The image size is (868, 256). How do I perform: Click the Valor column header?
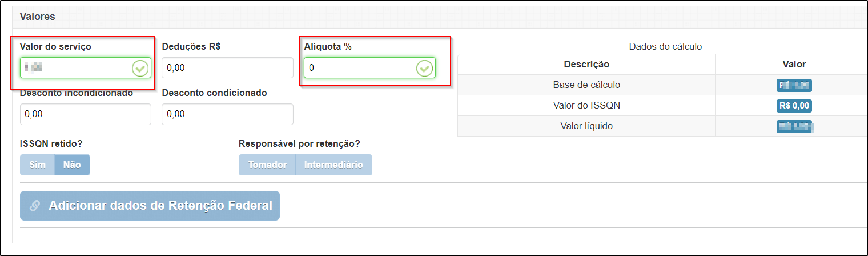794,64
